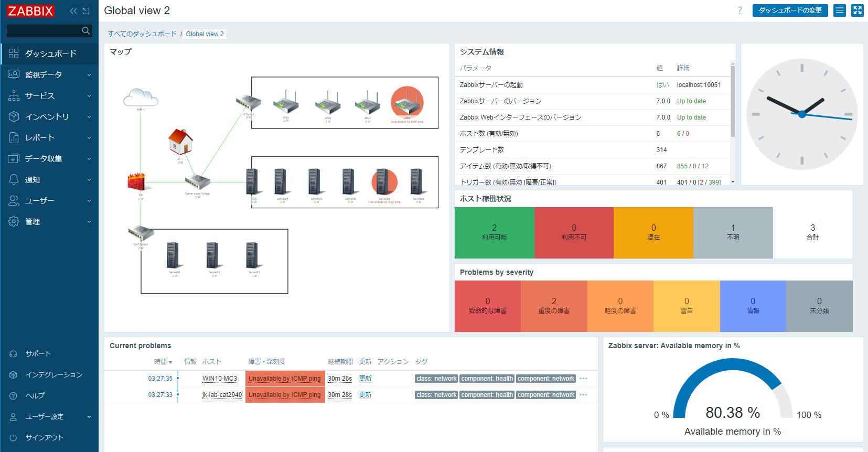Click the system info scrollbar

coord(733,101)
